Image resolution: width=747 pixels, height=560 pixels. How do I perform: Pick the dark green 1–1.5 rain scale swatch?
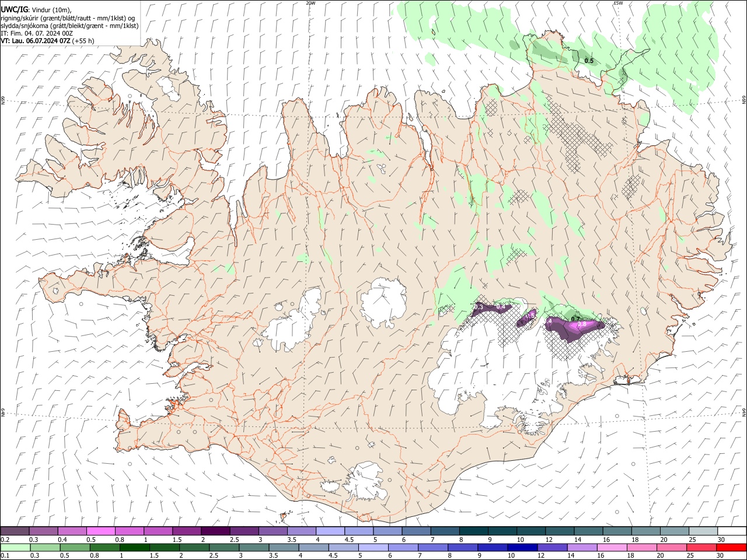click(x=135, y=547)
